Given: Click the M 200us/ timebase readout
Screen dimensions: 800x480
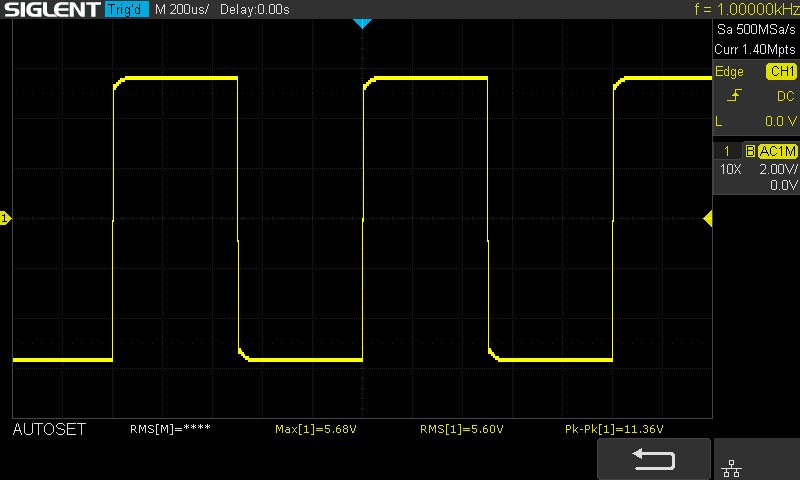Looking at the screenshot, I should [x=181, y=9].
